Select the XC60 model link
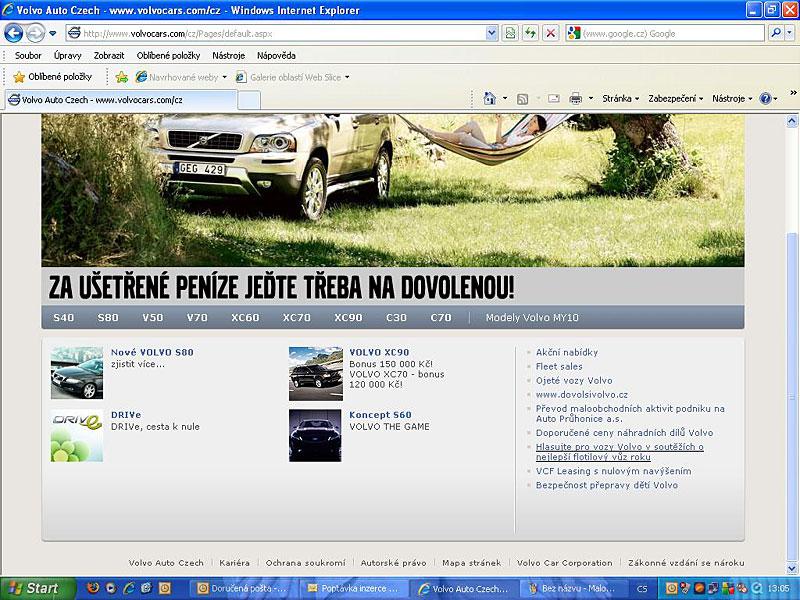800x600 pixels. 245,317
